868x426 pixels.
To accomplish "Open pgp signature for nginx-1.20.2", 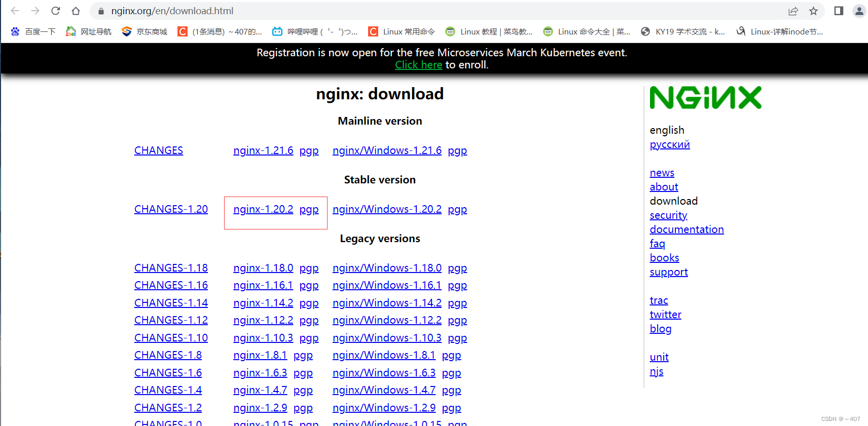I will 309,210.
